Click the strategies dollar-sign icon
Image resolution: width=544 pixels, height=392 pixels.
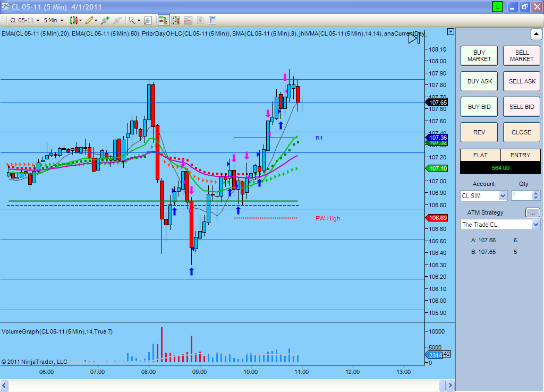pos(200,21)
